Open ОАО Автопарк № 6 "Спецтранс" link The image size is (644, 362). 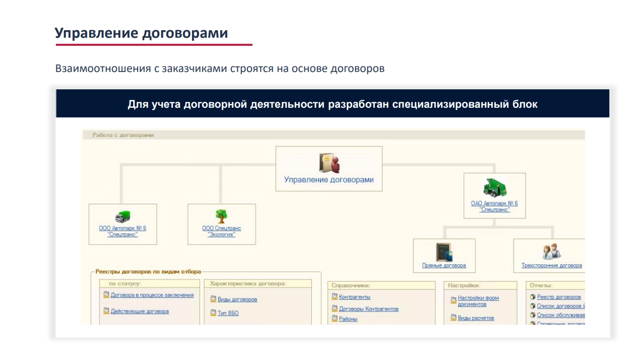[x=494, y=206]
